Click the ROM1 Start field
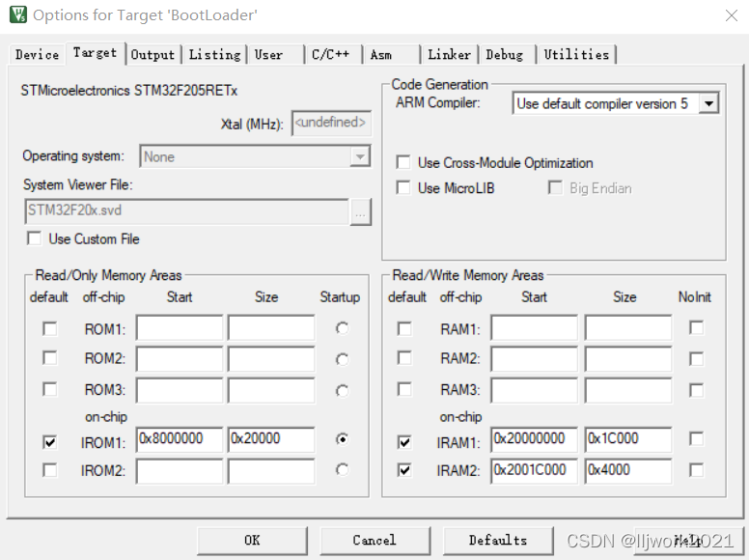 (x=180, y=327)
